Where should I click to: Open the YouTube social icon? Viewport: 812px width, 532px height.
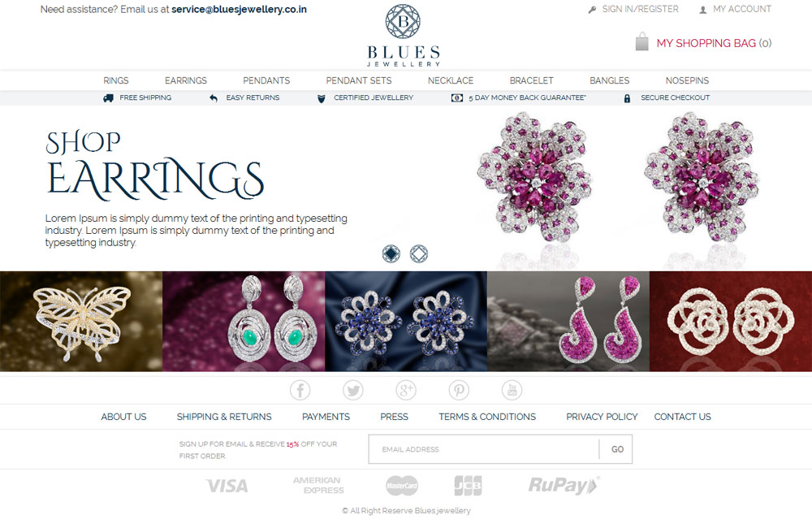click(x=512, y=390)
